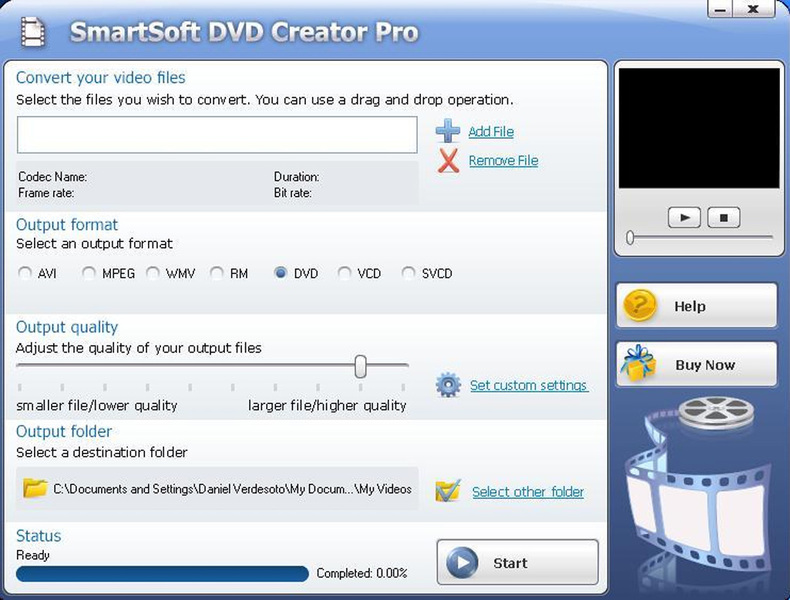
Task: Click the blue plus Add File icon
Action: (x=447, y=131)
